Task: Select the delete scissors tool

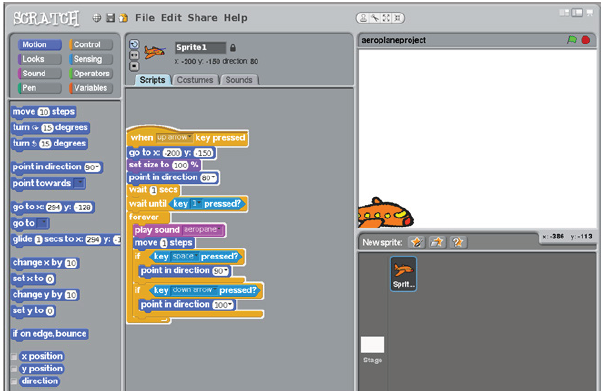Action: (x=374, y=18)
